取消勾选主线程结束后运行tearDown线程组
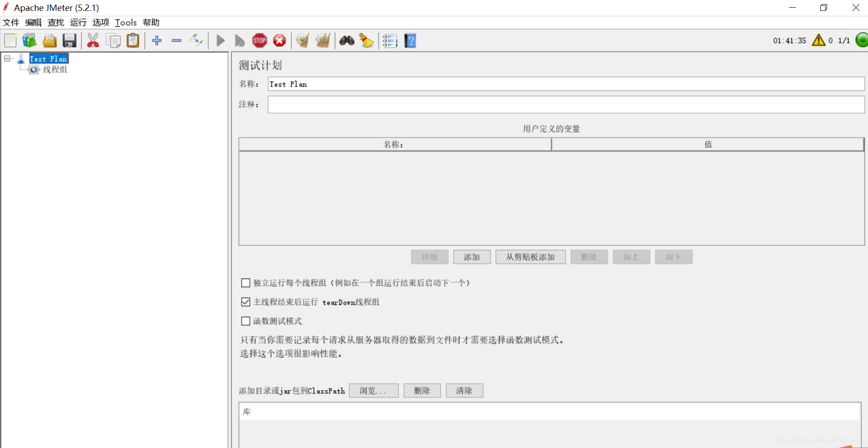868x448 pixels. pos(245,302)
